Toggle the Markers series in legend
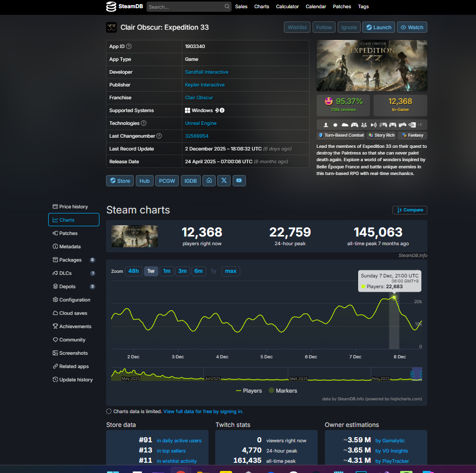The width and height of the screenshot is (476, 473). 283,391
